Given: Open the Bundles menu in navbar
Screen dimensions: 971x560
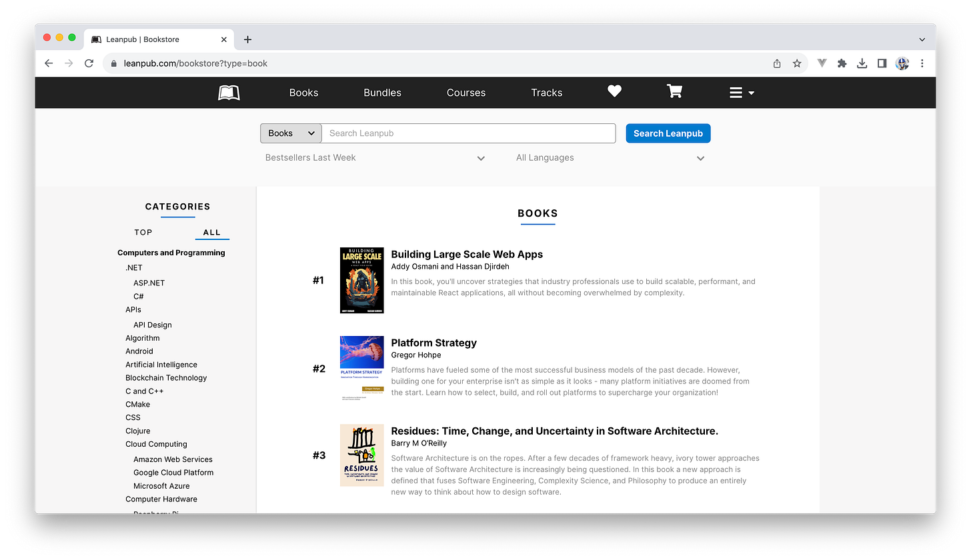Looking at the screenshot, I should point(382,93).
